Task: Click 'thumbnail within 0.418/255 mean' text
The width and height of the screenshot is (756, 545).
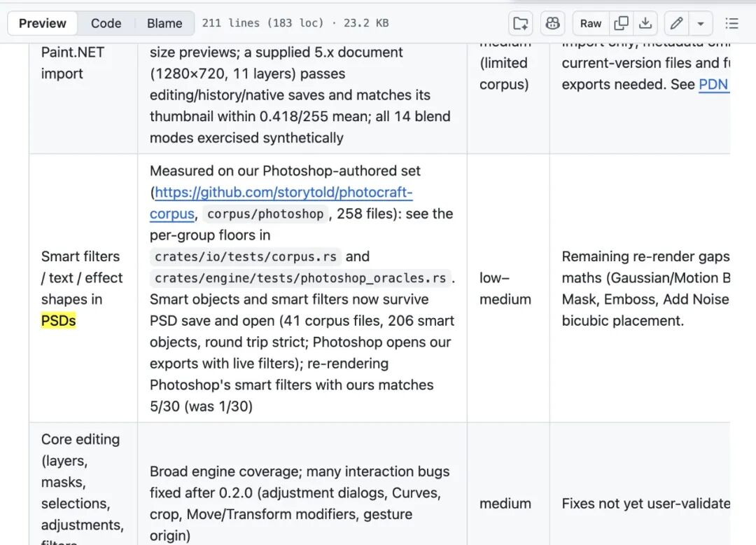Action: tap(258, 116)
